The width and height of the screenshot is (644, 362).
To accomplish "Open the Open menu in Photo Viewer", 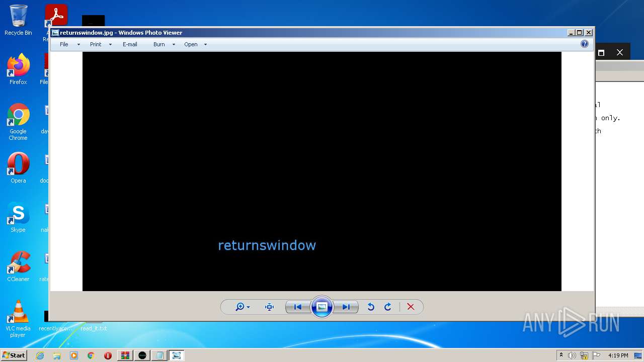I will click(191, 44).
